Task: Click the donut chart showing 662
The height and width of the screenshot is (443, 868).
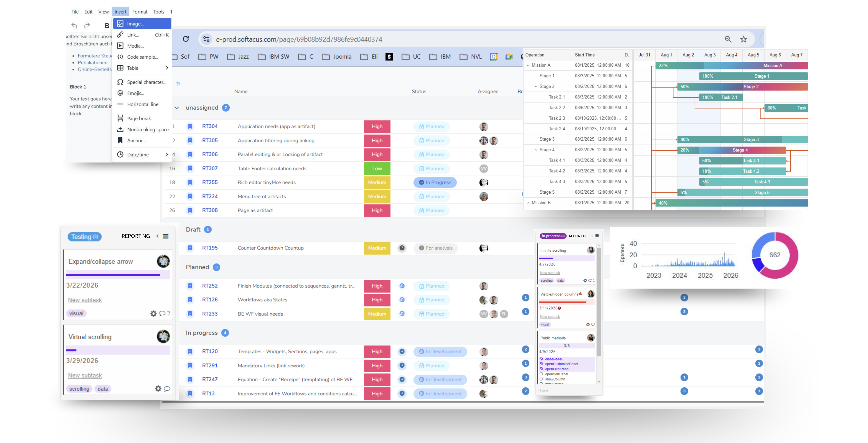Action: [775, 255]
